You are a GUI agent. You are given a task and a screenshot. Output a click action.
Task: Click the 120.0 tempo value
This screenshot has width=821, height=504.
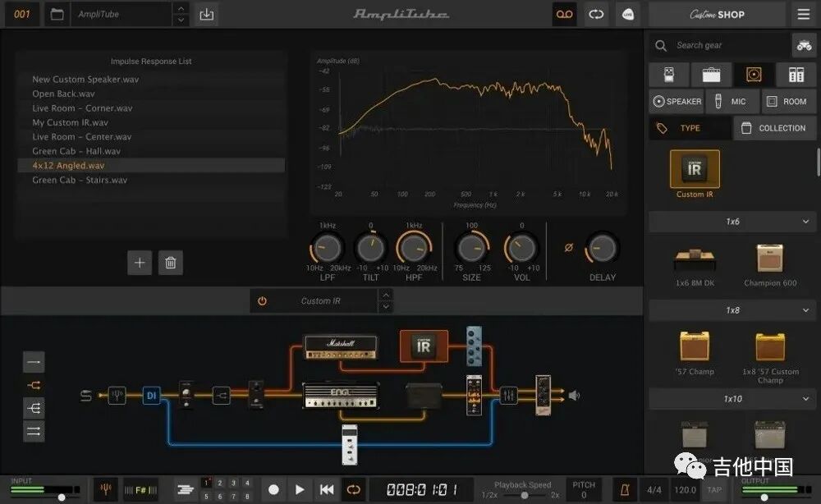pos(685,490)
